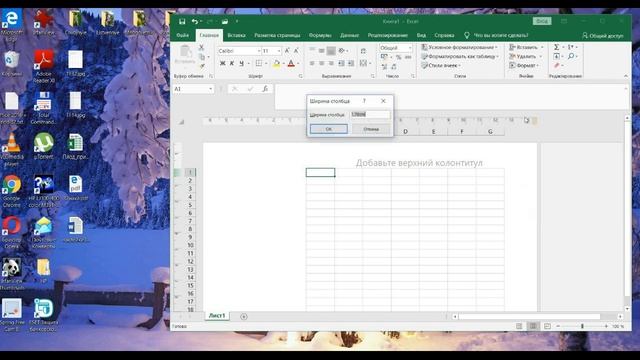The image size is (640, 360).
Task: Click the Undo arrow icon
Action: [x=195, y=21]
